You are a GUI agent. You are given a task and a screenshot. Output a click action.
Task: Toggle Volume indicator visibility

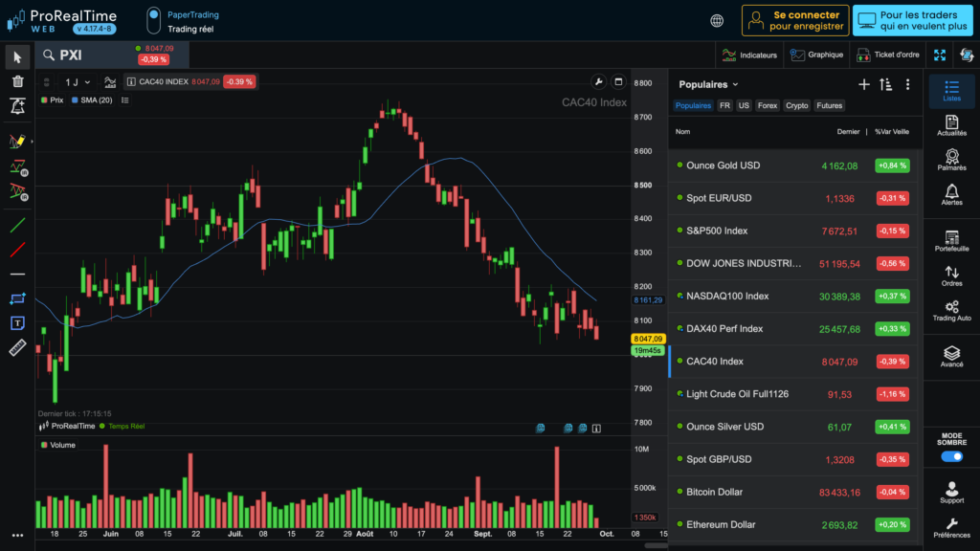(x=58, y=445)
